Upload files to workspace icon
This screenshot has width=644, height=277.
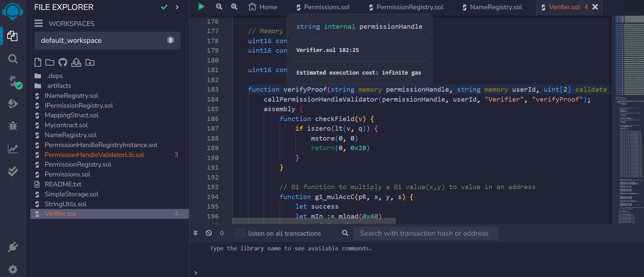click(76, 62)
